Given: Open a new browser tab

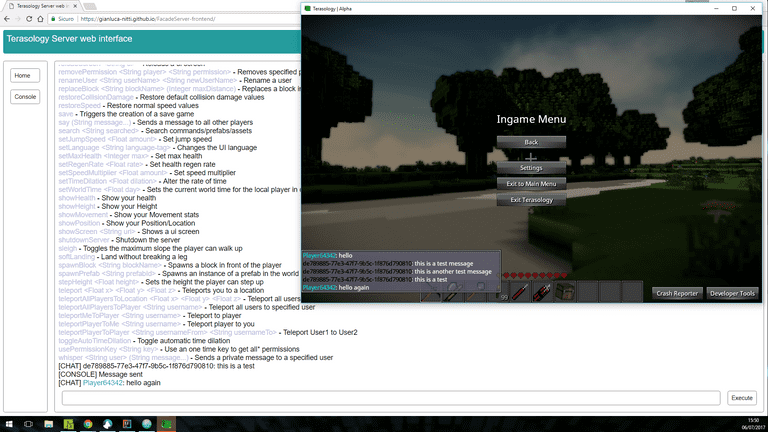Looking at the screenshot, I should click(x=90, y=6).
